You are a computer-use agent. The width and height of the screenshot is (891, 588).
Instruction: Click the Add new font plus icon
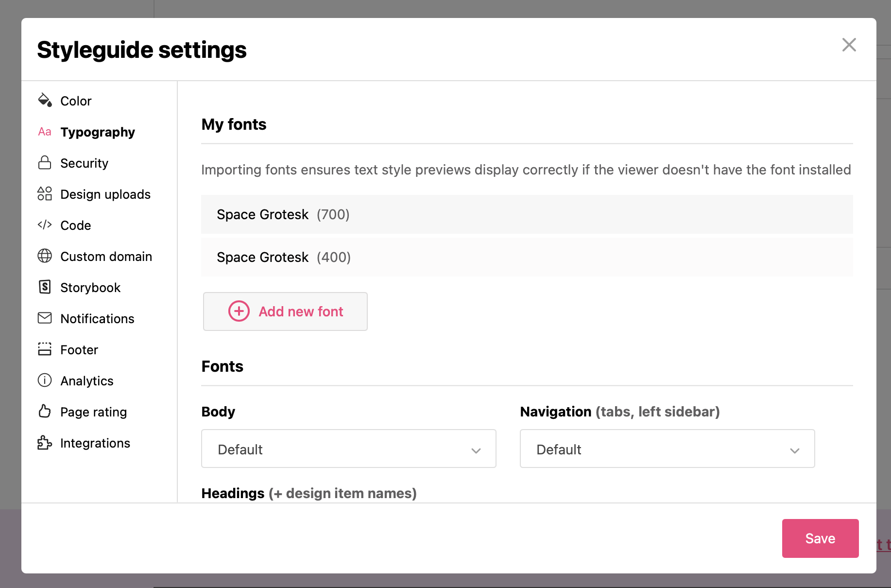pyautogui.click(x=239, y=311)
